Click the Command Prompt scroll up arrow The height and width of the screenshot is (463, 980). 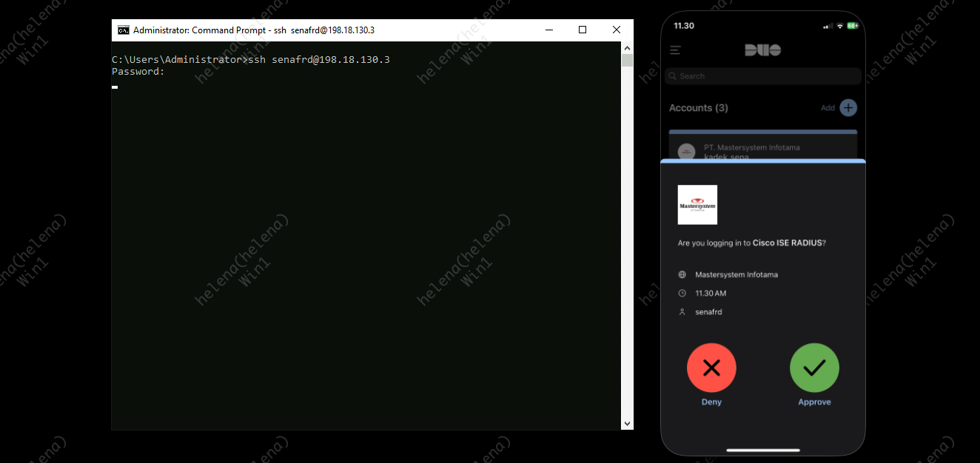pyautogui.click(x=627, y=47)
